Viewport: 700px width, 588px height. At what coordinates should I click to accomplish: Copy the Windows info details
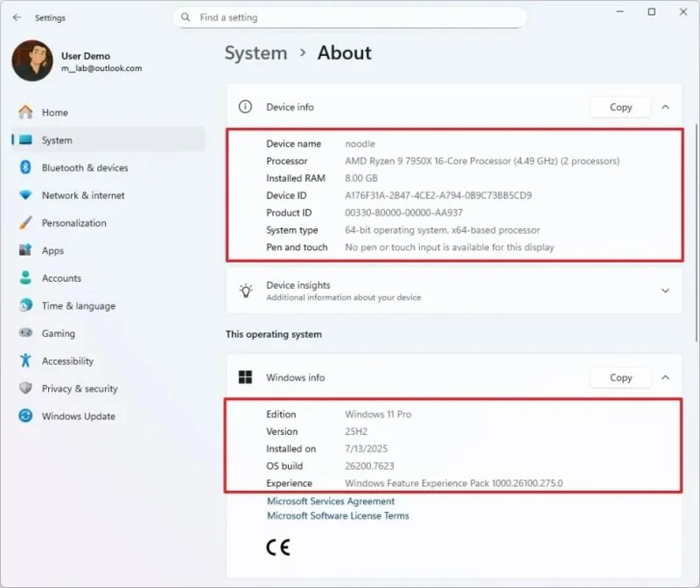(620, 378)
